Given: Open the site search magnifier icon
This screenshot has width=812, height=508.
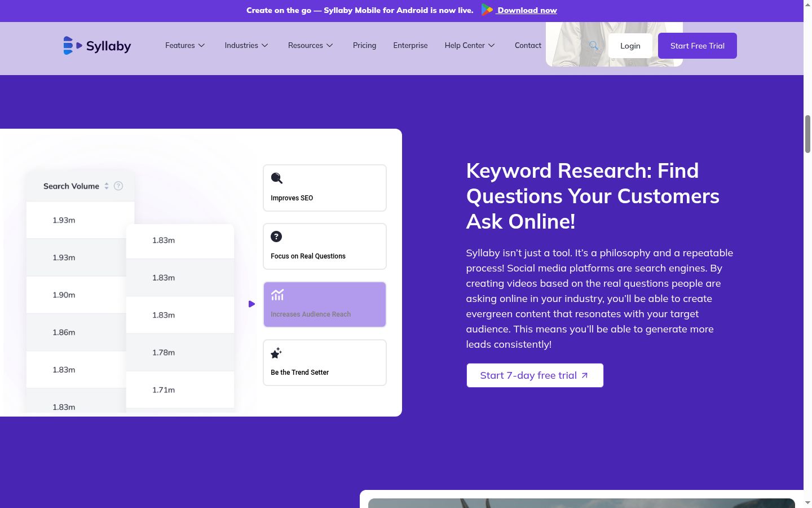Looking at the screenshot, I should [x=594, y=46].
